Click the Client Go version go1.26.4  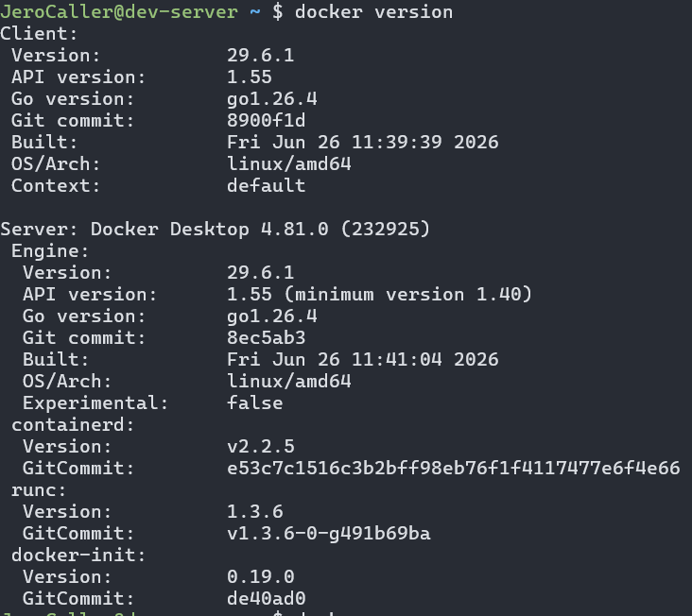pyautogui.click(x=272, y=99)
